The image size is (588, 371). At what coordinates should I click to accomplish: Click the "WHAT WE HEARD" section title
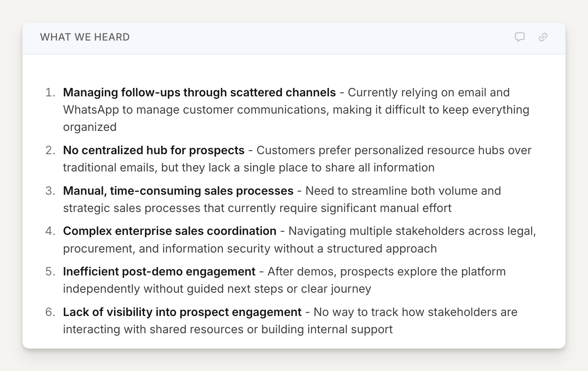click(x=85, y=37)
